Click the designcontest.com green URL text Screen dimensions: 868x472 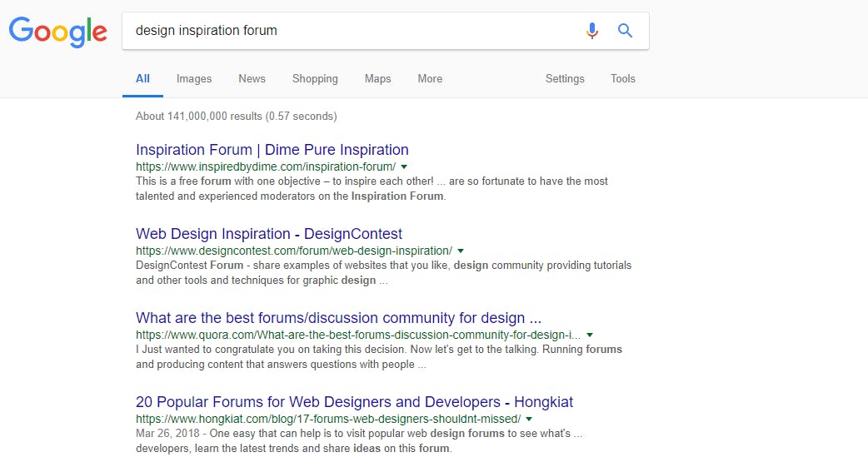click(294, 251)
